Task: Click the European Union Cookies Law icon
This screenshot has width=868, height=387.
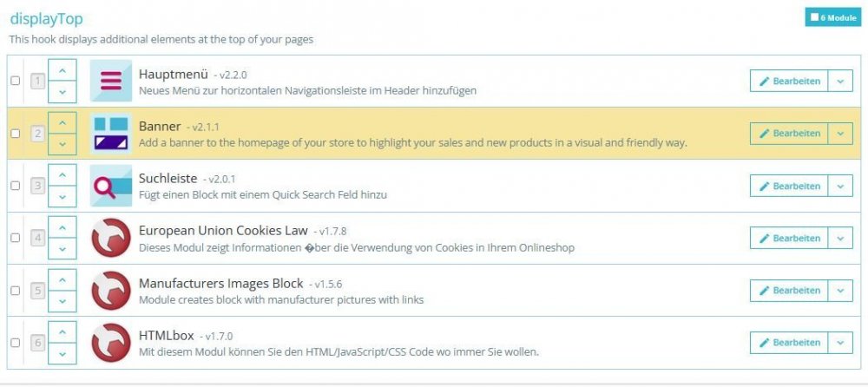Action: [110, 238]
